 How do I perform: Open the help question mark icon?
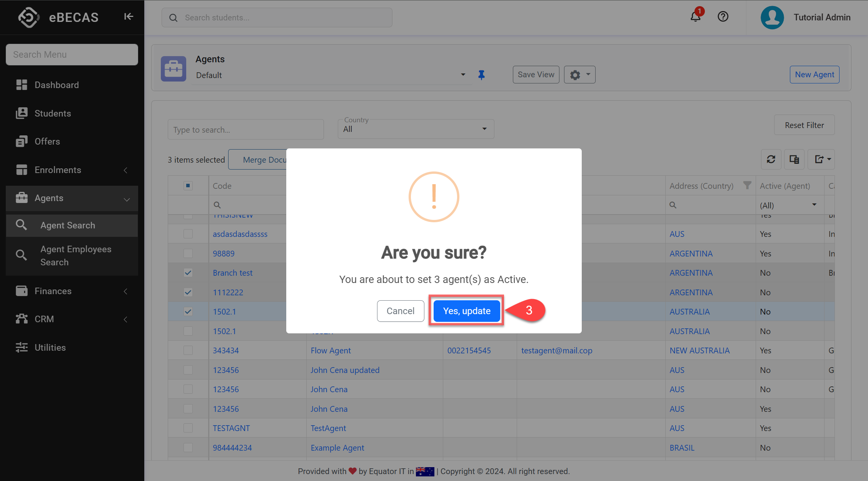(x=723, y=17)
